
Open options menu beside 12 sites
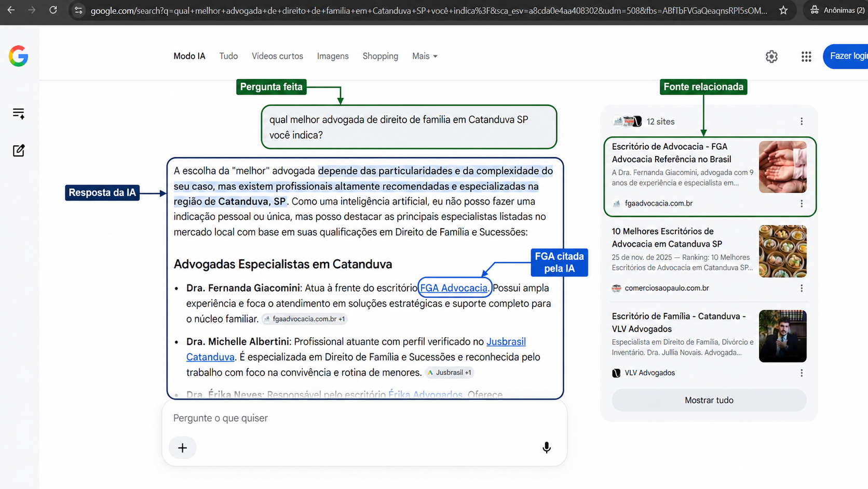[802, 122]
